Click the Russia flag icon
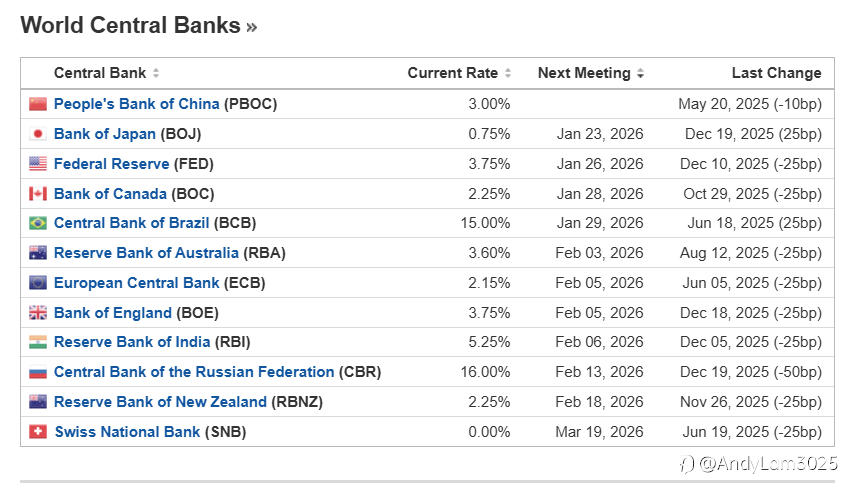This screenshot has width=848, height=497. (x=38, y=372)
